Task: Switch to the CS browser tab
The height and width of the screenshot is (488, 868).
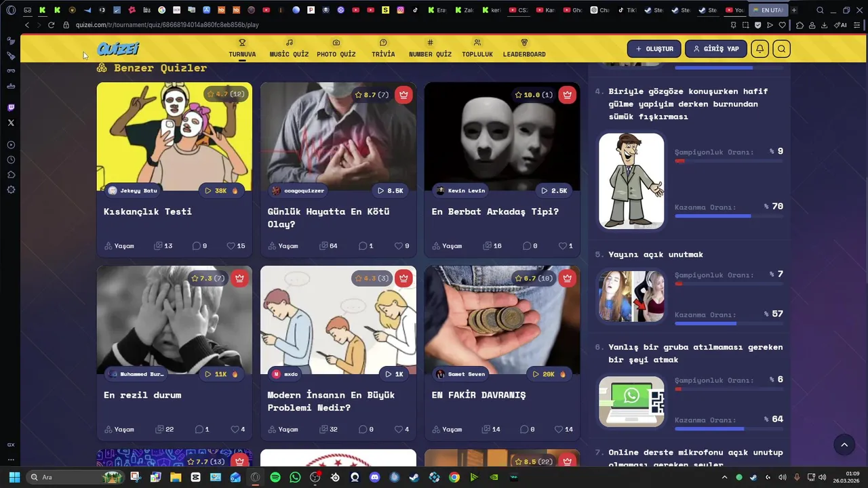Action: tap(518, 10)
